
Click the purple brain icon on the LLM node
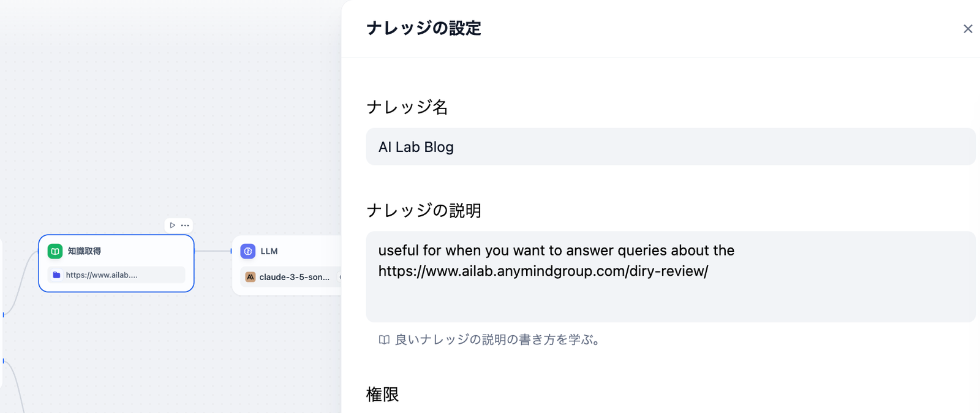pos(249,251)
